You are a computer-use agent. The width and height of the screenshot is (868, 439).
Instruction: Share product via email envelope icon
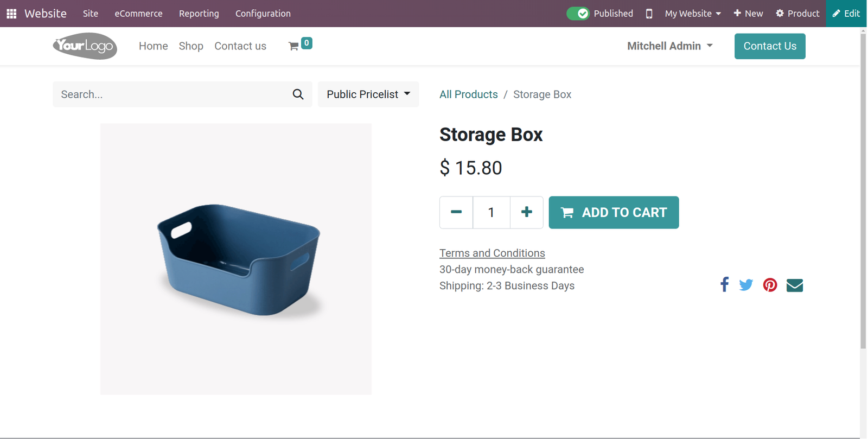click(x=794, y=285)
